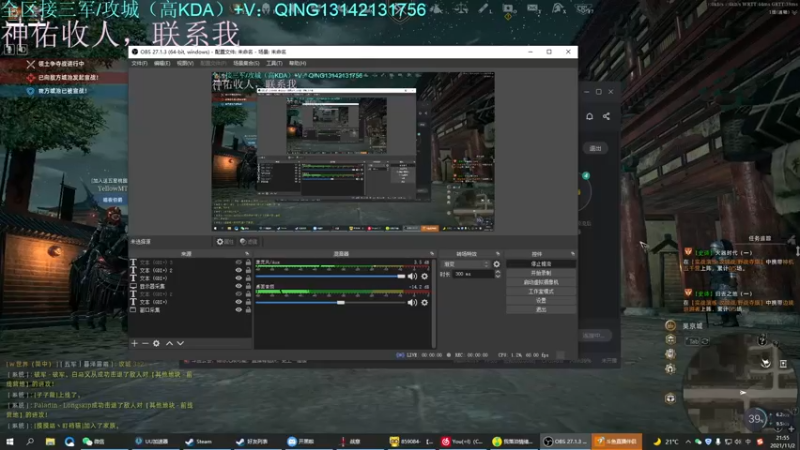Mute the 麦克风/Aux mixer channel speaker
800x450 pixels.
[x=412, y=276]
